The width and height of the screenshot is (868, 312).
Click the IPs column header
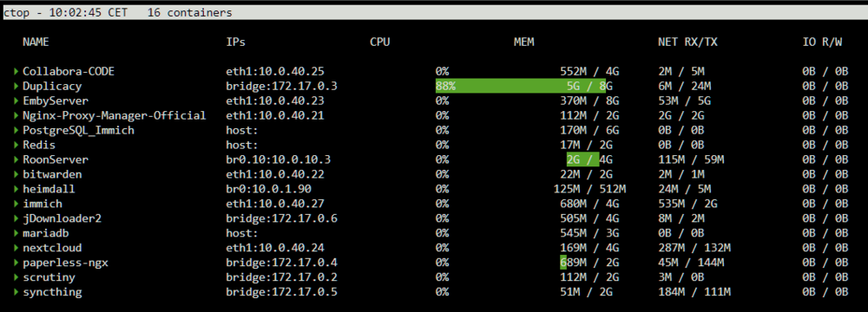click(236, 42)
